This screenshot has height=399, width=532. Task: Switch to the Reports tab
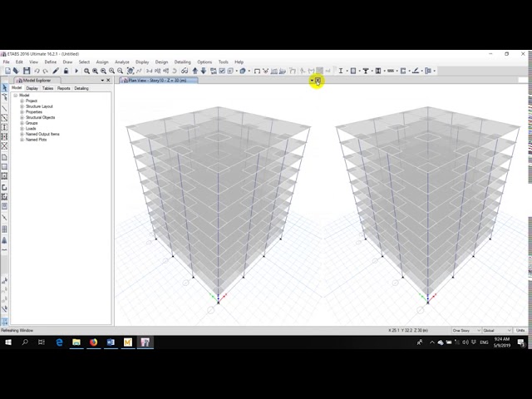tap(64, 88)
